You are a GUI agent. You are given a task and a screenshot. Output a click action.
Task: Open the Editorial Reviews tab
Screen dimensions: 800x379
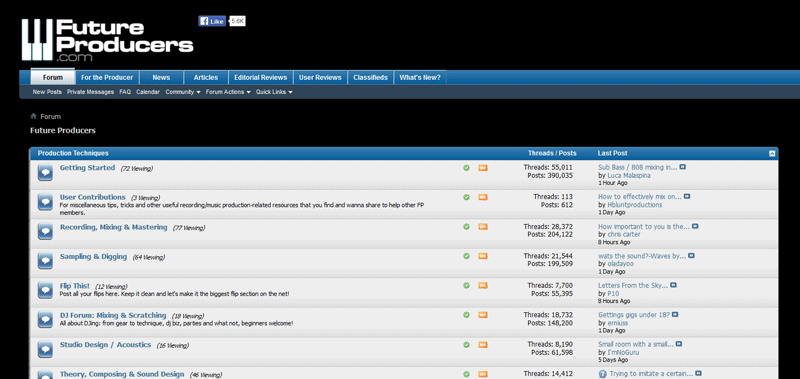point(260,78)
